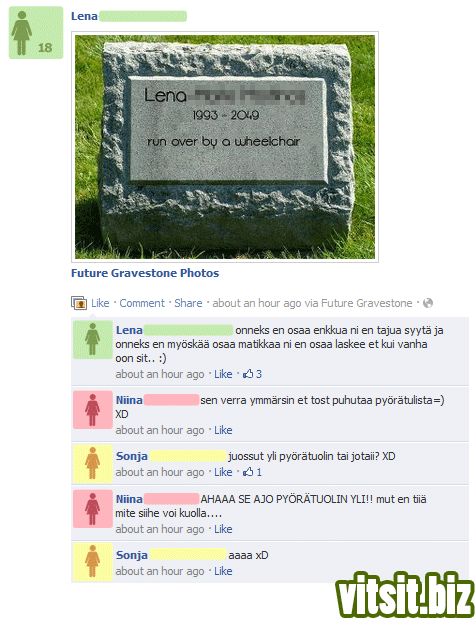
Task: Click Sonja's yellow avatar on the juossut comment
Action: [93, 463]
